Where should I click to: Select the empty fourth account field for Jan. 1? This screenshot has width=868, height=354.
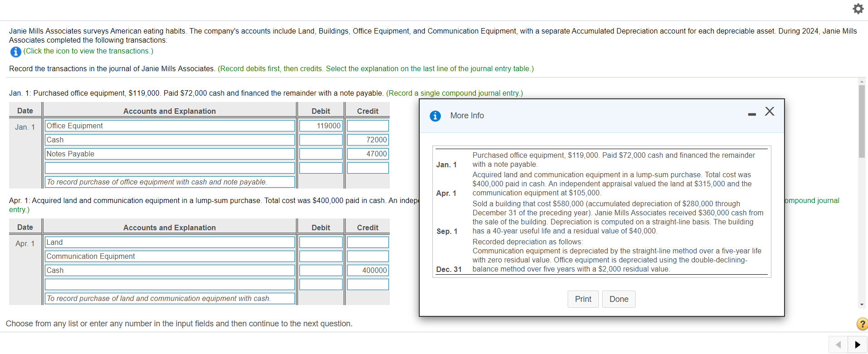pyautogui.click(x=170, y=168)
